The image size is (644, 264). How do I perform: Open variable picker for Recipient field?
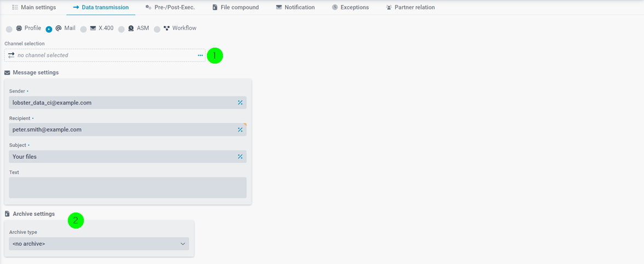coord(240,130)
